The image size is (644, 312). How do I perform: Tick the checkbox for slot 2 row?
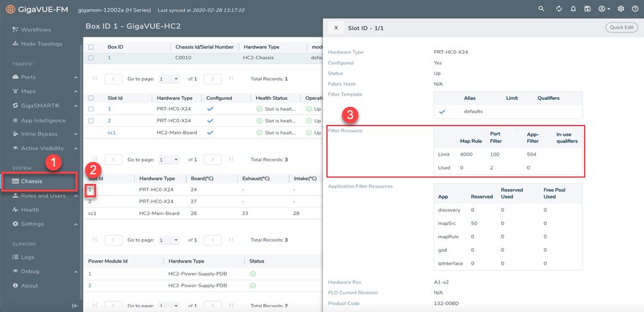(x=91, y=120)
